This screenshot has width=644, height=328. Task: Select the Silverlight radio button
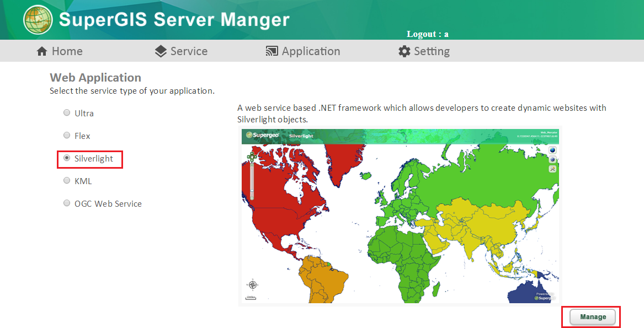pyautogui.click(x=67, y=158)
